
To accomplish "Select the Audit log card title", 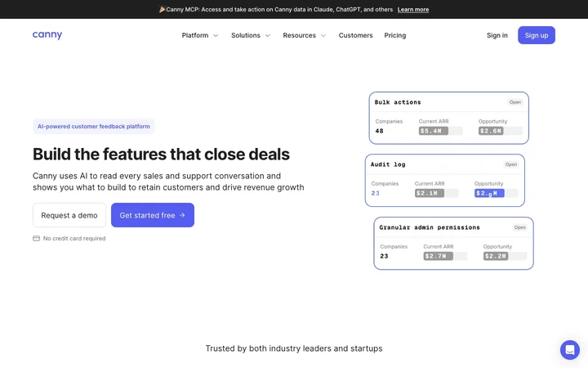I will coord(388,164).
